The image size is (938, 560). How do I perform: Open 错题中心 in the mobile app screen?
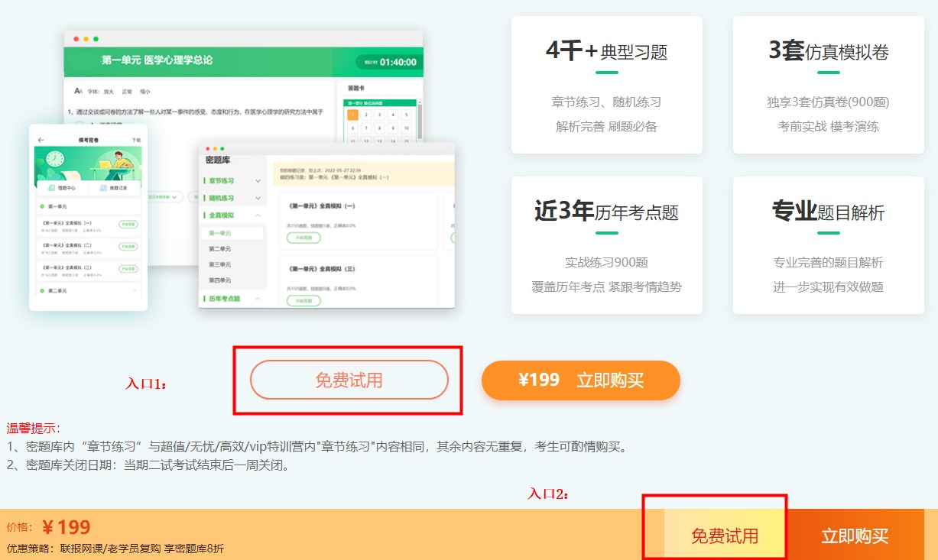(x=62, y=186)
